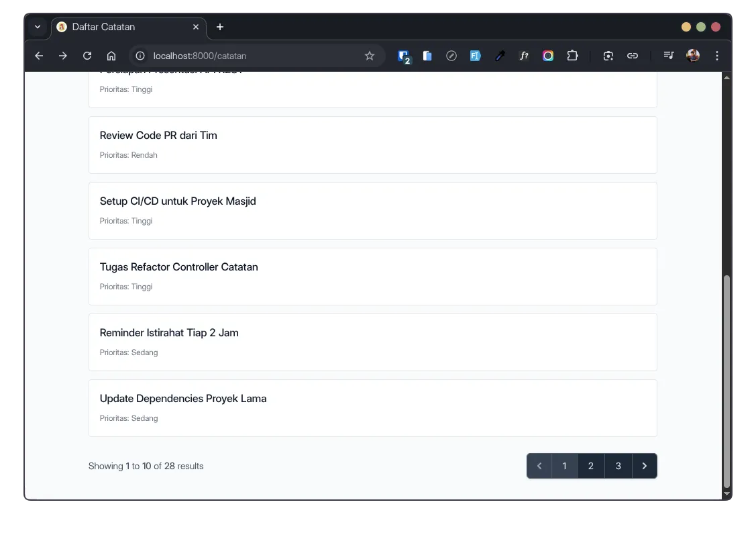Open the tab search dropdown arrow
Screen dimensions: 756x535
pyautogui.click(x=38, y=27)
